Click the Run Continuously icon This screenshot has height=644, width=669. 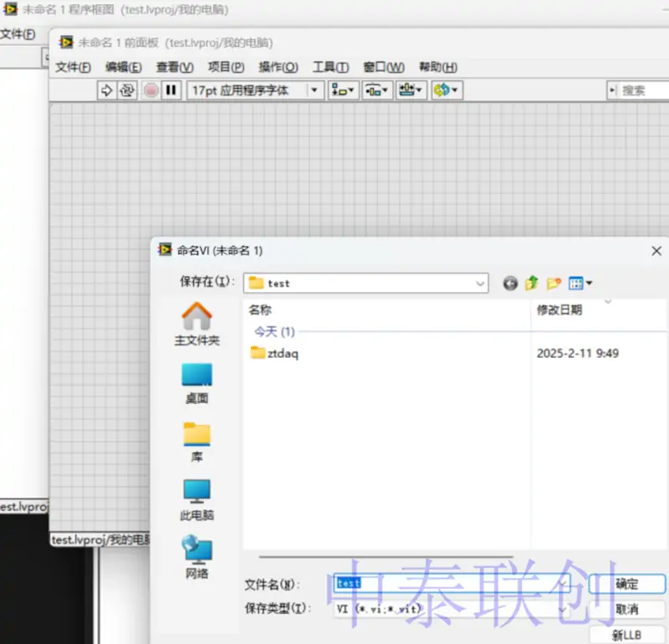pos(127,90)
